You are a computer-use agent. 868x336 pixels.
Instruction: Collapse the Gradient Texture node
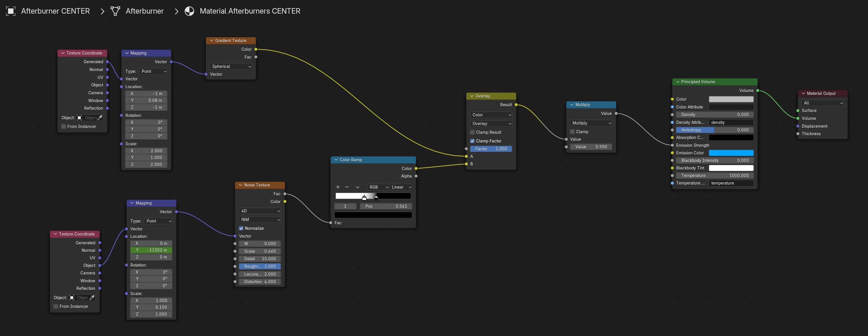[211, 40]
